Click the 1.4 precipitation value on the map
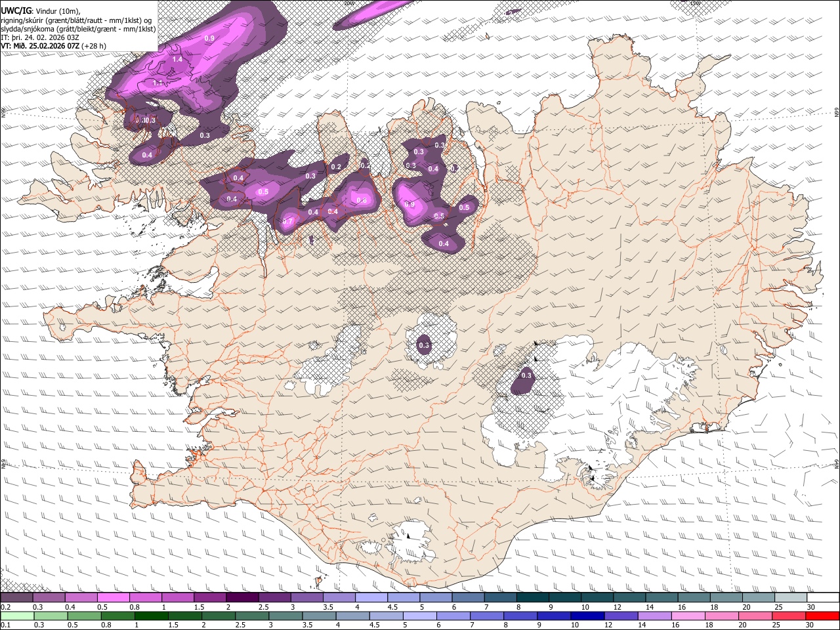This screenshot has height=630, width=840. (x=177, y=60)
